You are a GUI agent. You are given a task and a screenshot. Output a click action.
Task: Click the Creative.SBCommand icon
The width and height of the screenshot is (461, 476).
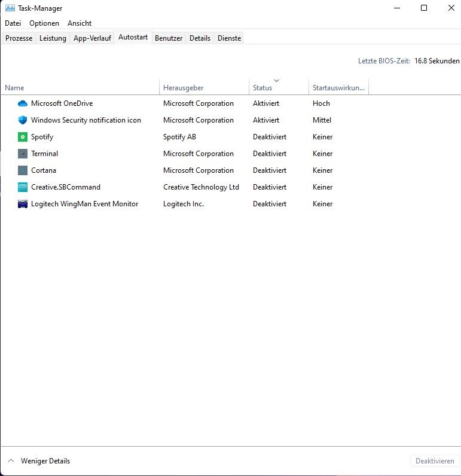[23, 187]
